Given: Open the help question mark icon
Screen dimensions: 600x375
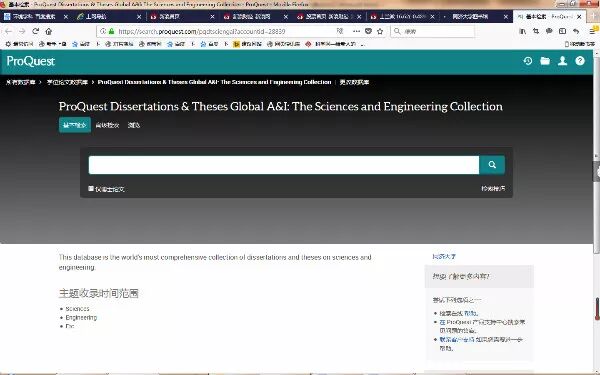Looking at the screenshot, I should pos(580,61).
